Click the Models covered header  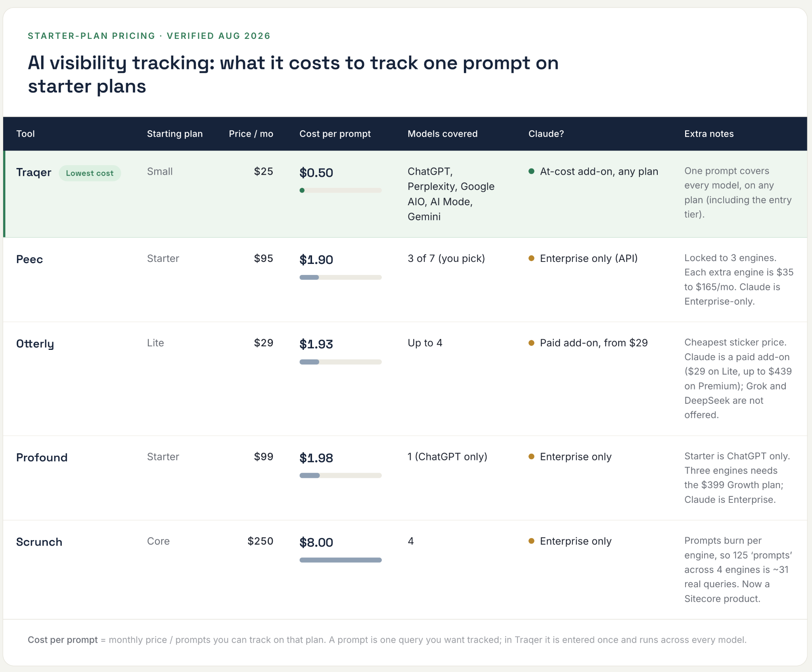point(442,134)
